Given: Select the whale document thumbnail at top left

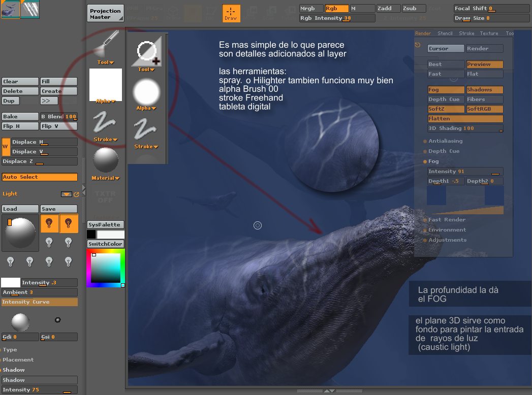Looking at the screenshot, I should pyautogui.click(x=11, y=10).
